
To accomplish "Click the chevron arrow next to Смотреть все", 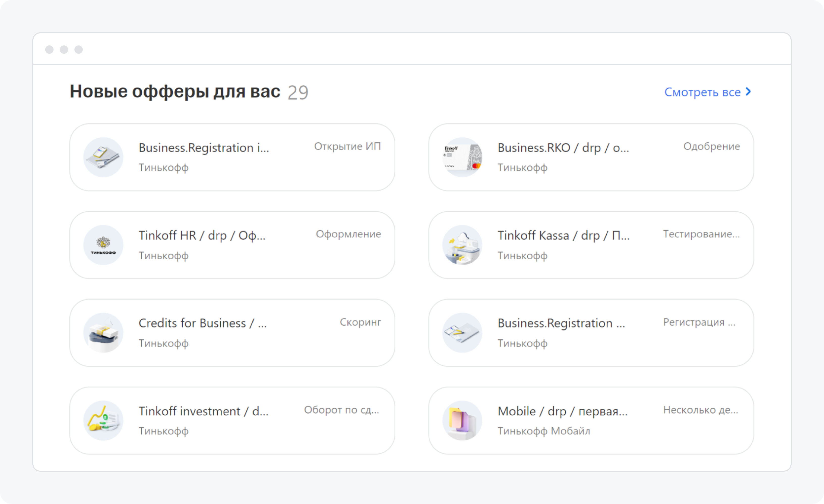I will [x=748, y=92].
